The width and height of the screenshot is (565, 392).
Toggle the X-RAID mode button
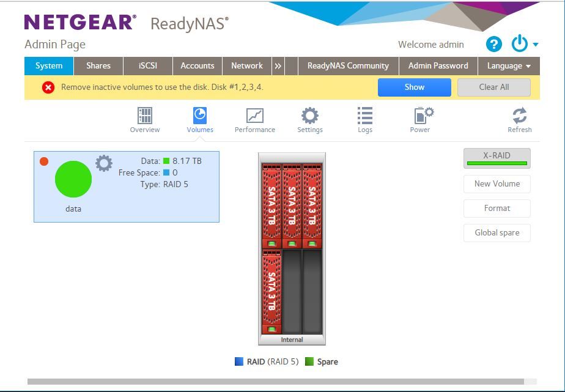pyautogui.click(x=497, y=158)
